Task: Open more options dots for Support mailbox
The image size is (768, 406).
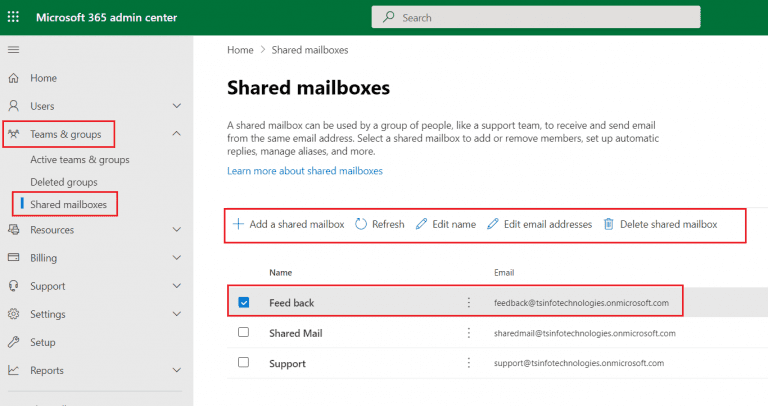Action: pyautogui.click(x=469, y=363)
